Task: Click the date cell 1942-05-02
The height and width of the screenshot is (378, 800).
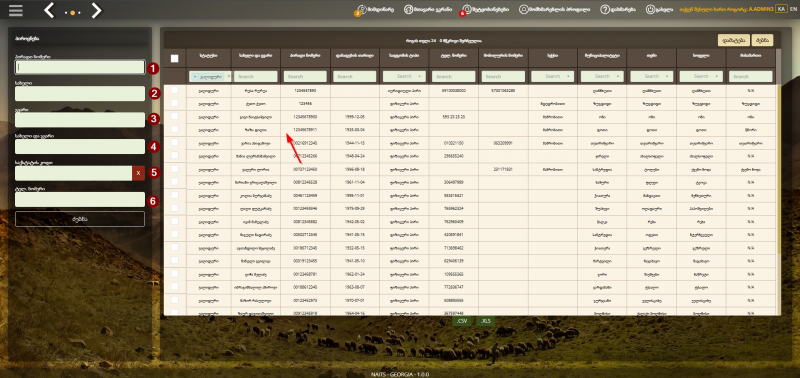Action: (x=355, y=222)
